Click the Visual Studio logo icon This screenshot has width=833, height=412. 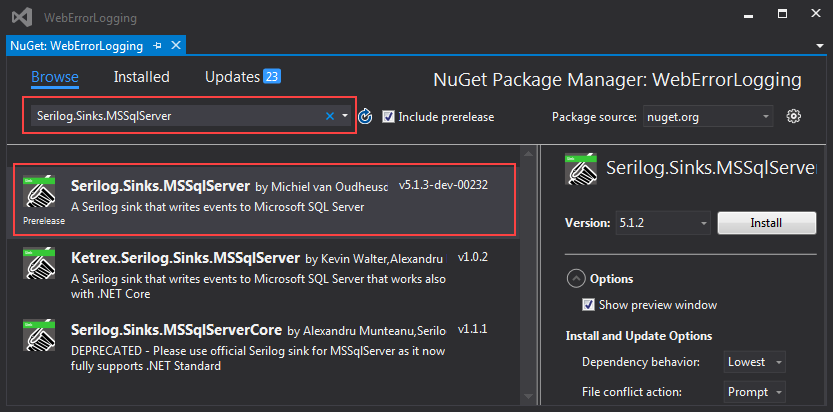tap(22, 18)
